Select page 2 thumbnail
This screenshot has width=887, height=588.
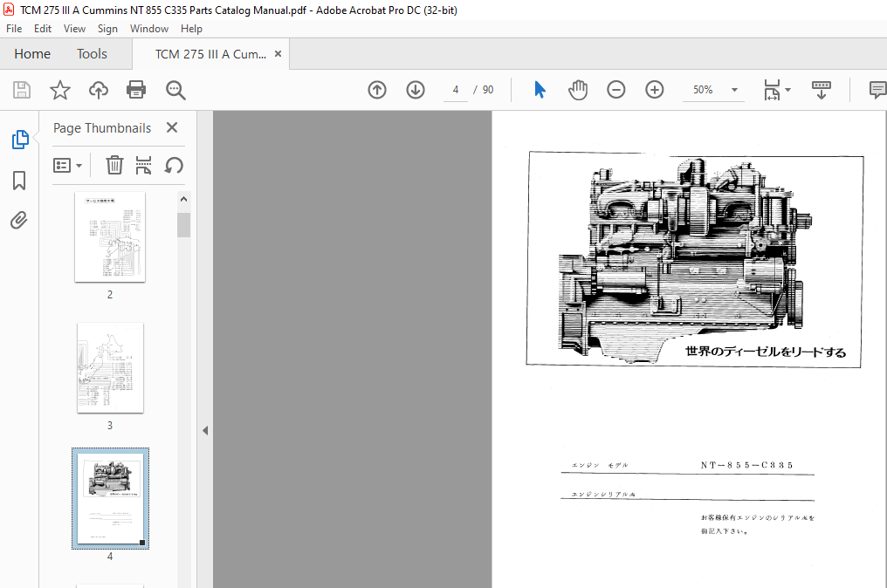(x=110, y=237)
